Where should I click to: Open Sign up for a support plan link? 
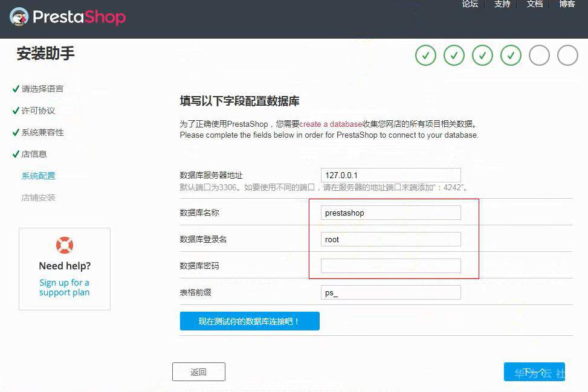(65, 288)
